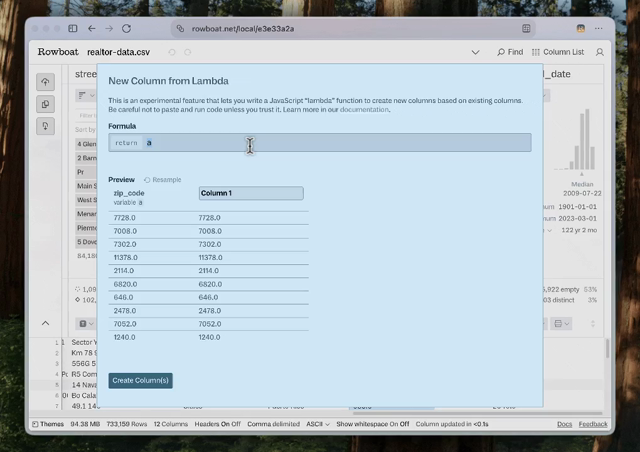
Task: Open the browser profile avatar
Action: pyautogui.click(x=580, y=28)
